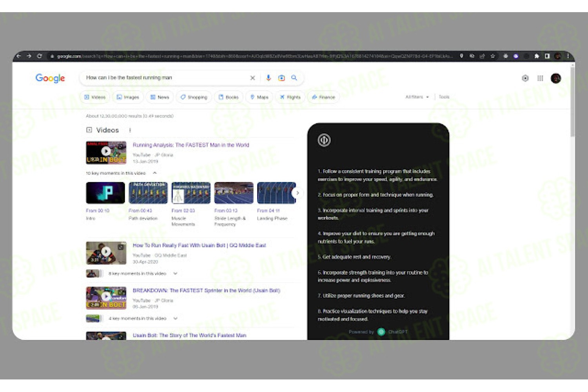Play the BREAKDOWN video thumbnail
This screenshot has height=392, width=588.
tap(106, 298)
